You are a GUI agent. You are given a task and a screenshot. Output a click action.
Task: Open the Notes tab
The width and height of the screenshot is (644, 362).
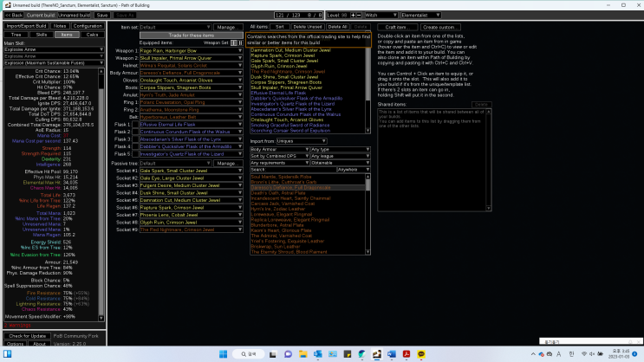point(60,26)
